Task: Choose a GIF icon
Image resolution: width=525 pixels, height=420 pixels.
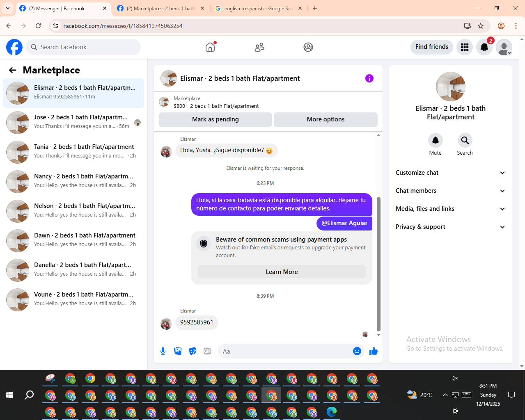Action: tap(207, 351)
